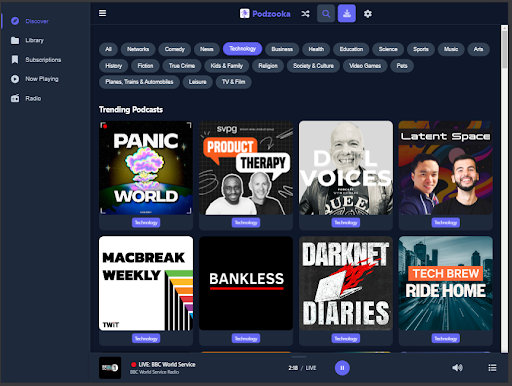Select the True Crime category chip
512x386 pixels.
click(x=182, y=66)
